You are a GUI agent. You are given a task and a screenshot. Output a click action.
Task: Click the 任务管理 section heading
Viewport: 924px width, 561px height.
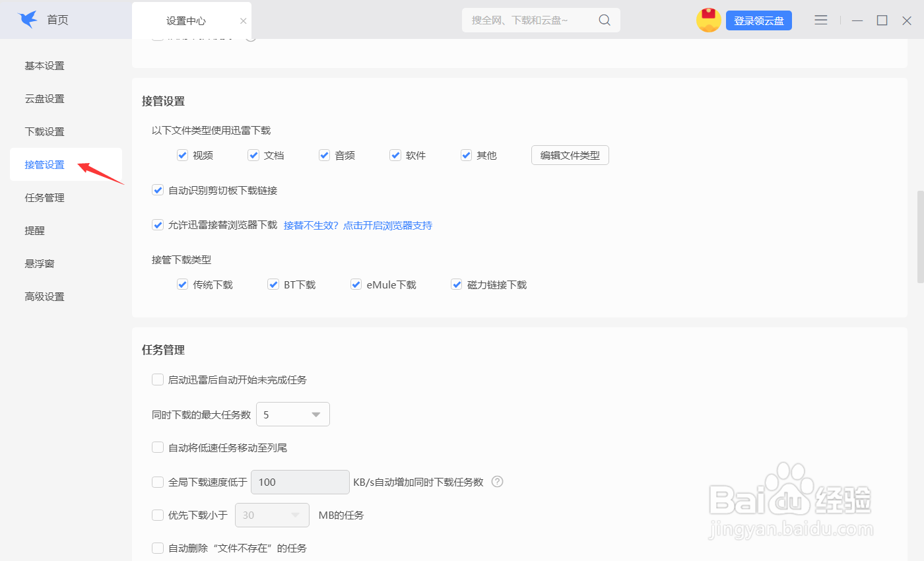tap(163, 350)
